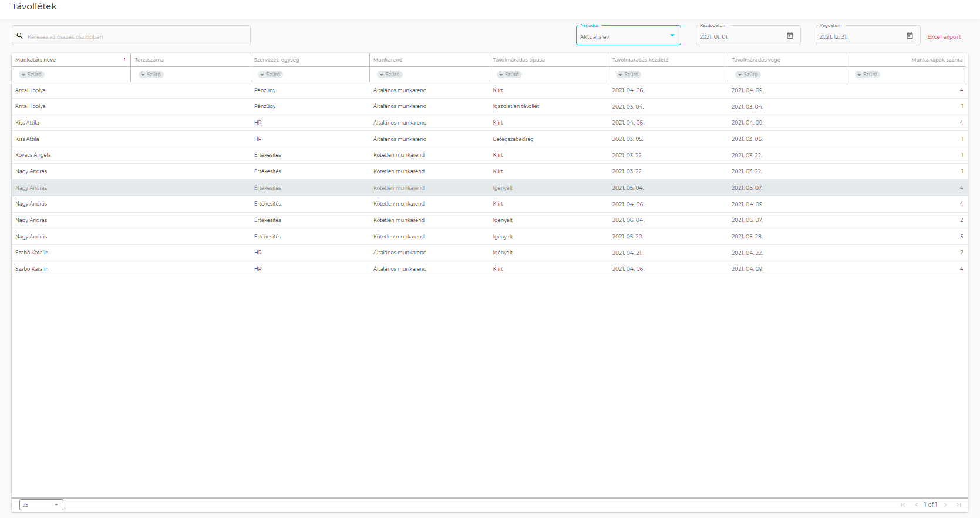Click Betegszabadság type cell
Image resolution: width=980 pixels, height=518 pixels.
513,139
